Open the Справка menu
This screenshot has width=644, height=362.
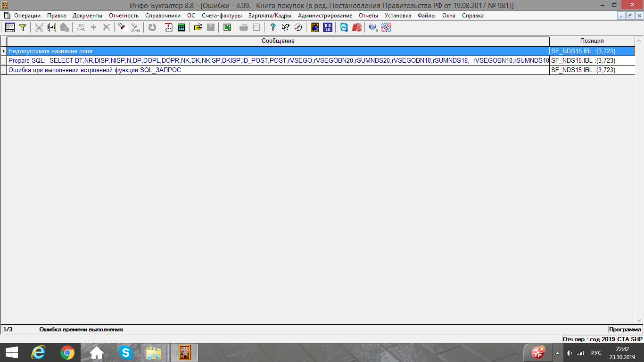[x=473, y=16]
